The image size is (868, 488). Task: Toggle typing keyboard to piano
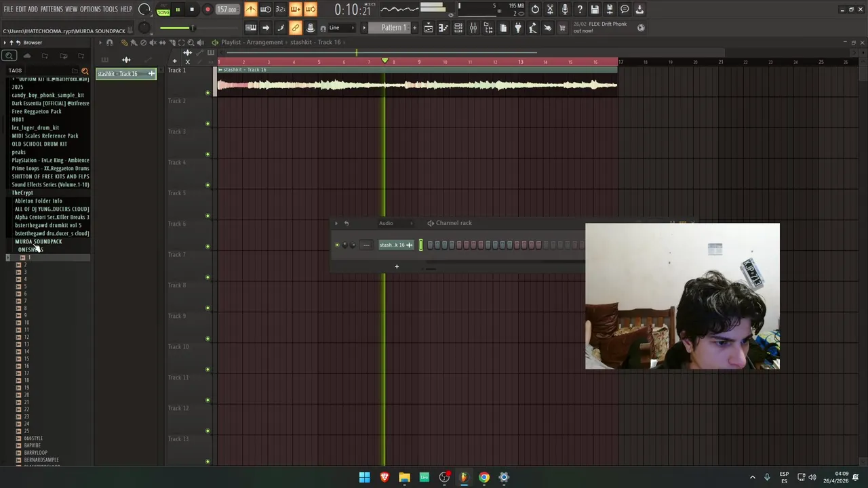[x=250, y=28]
